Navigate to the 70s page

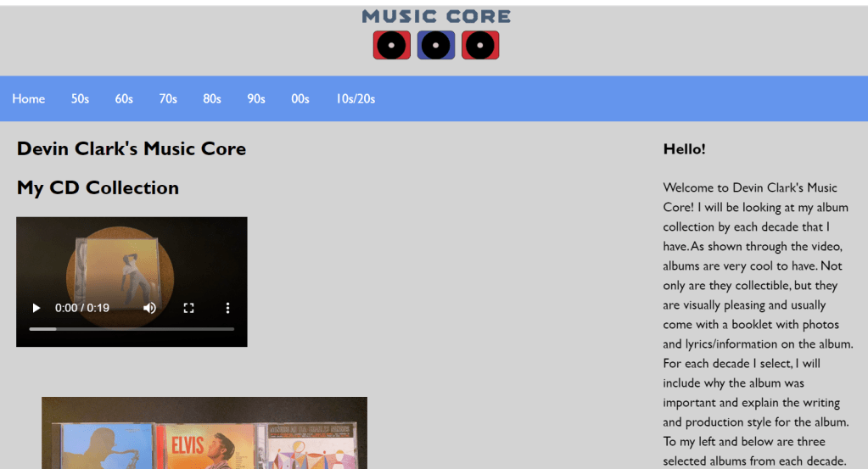pos(168,99)
